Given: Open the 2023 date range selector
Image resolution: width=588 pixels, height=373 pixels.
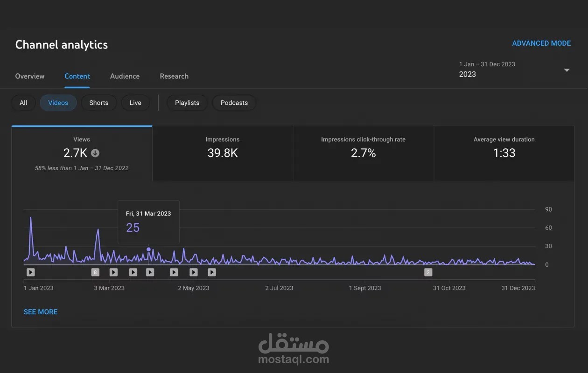Looking at the screenshot, I should (x=514, y=69).
